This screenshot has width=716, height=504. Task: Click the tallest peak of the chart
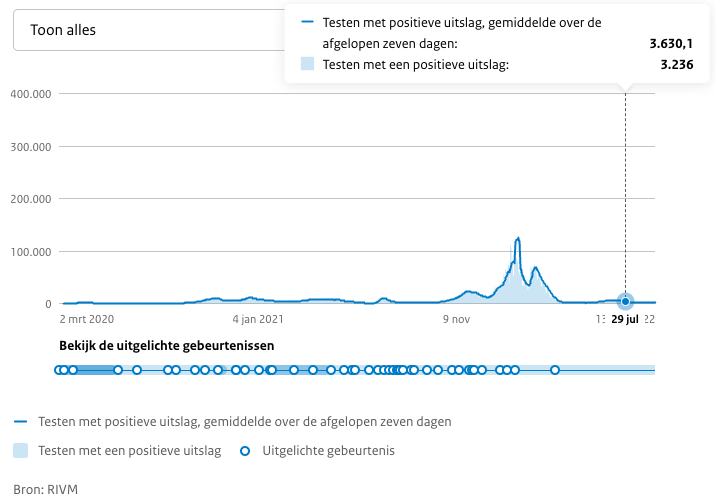click(x=518, y=238)
